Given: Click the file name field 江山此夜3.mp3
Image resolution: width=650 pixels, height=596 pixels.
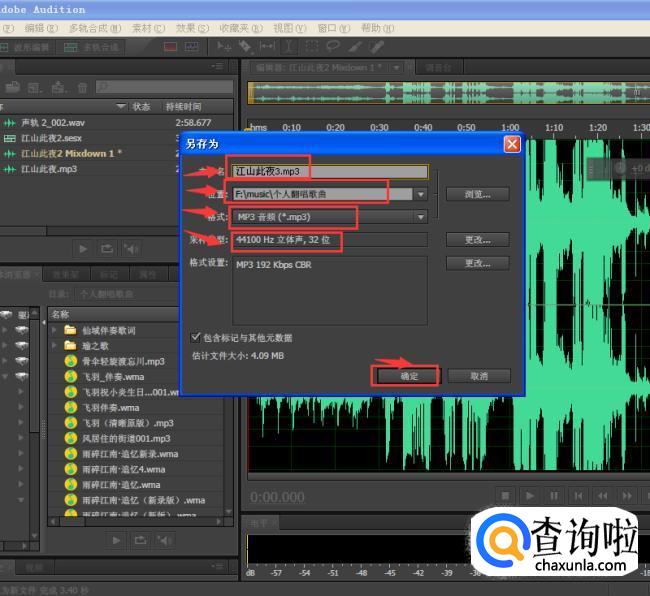Looking at the screenshot, I should pos(329,172).
